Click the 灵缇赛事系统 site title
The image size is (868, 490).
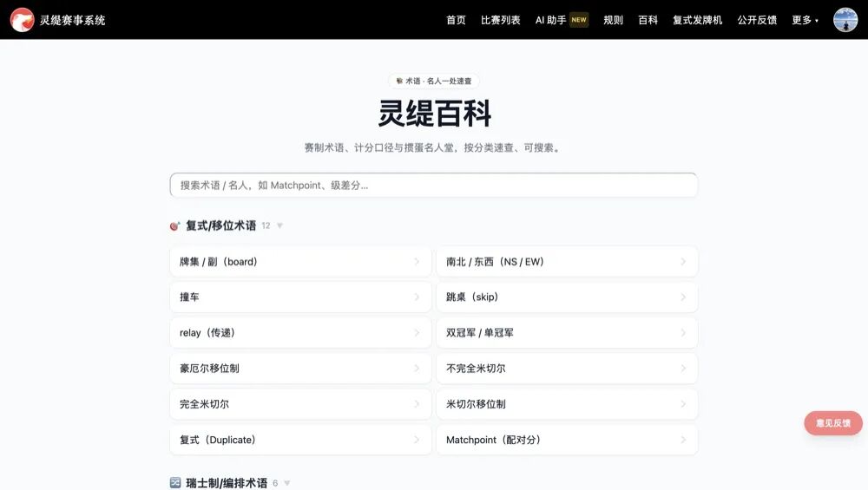tap(72, 21)
